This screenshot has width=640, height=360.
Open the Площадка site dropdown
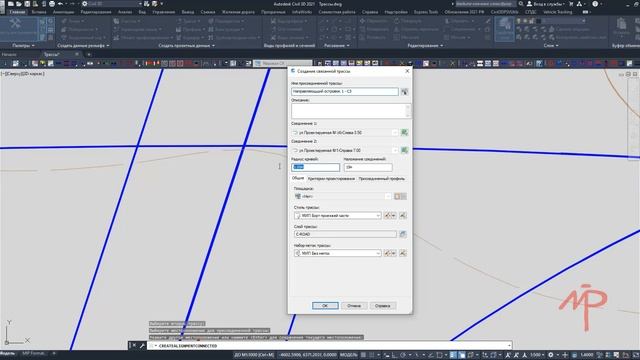point(387,197)
